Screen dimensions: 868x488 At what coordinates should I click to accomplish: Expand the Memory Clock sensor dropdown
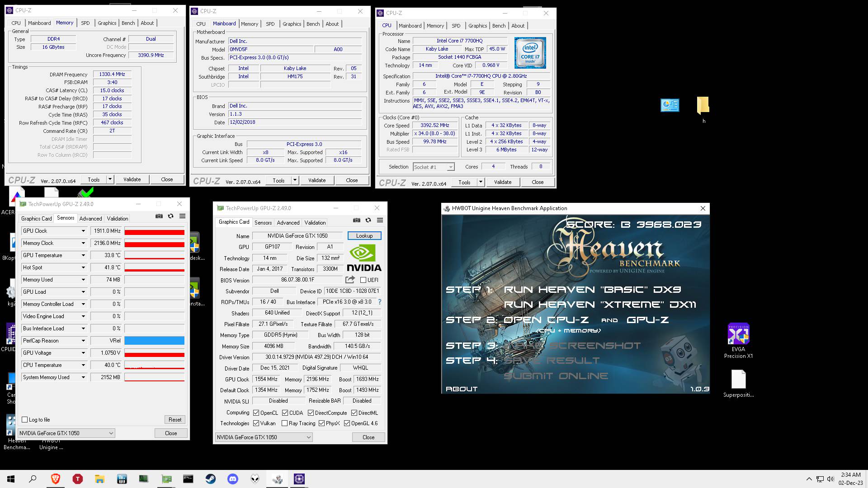83,243
